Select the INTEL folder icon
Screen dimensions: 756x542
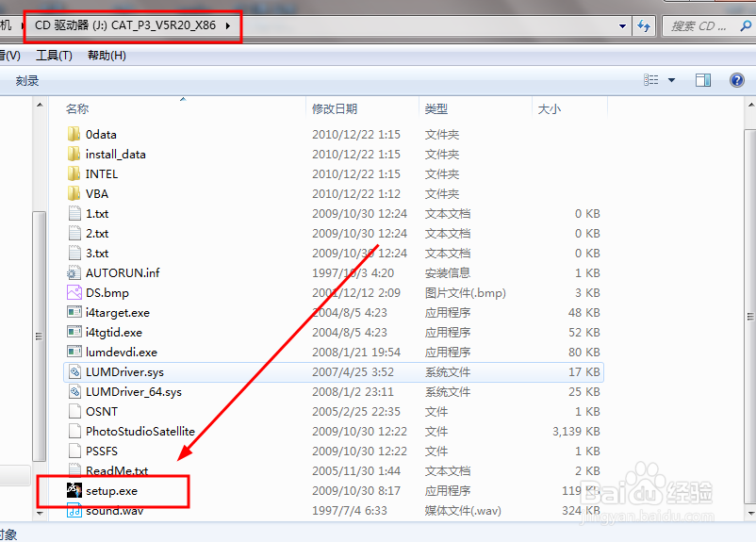click(74, 173)
